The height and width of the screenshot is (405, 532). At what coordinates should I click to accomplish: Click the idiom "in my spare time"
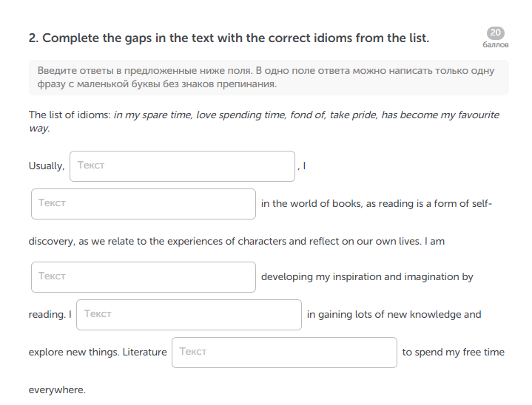[153, 115]
